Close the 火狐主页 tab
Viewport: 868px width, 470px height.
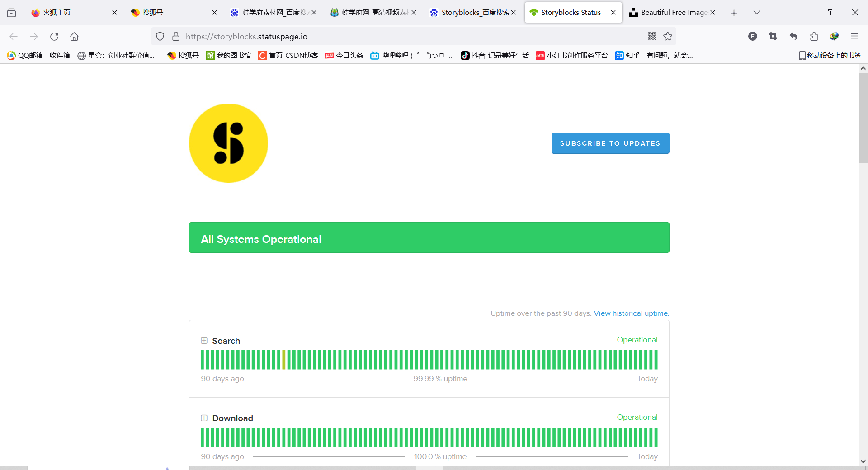tap(114, 13)
